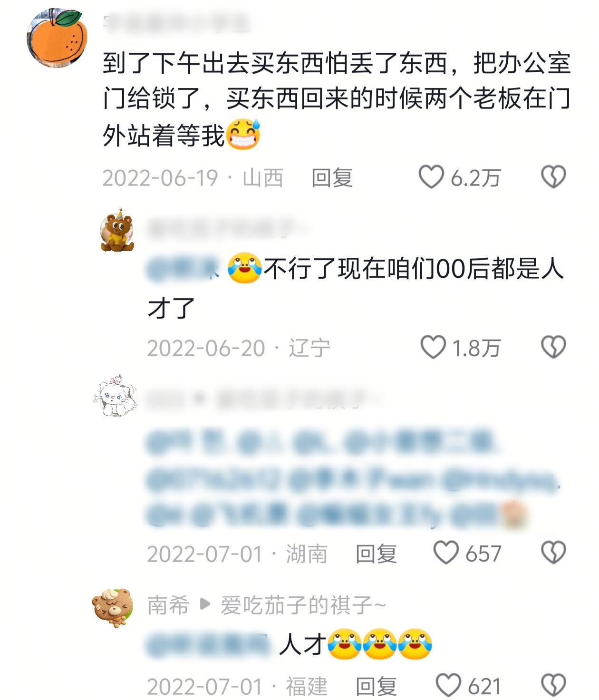Image resolution: width=599 pixels, height=700 pixels.
Task: Tap broken heart on the 福建 comment
Action: pos(553,685)
